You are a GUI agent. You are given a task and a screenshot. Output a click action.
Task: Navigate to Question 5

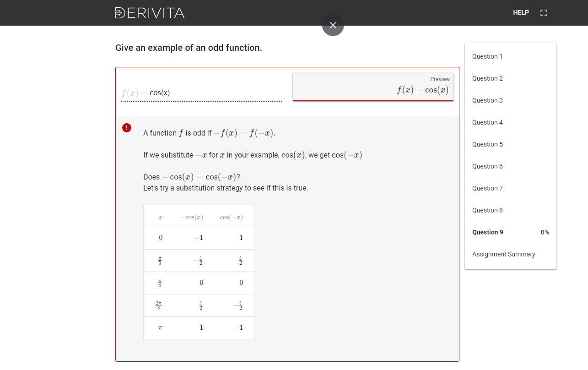point(487,144)
